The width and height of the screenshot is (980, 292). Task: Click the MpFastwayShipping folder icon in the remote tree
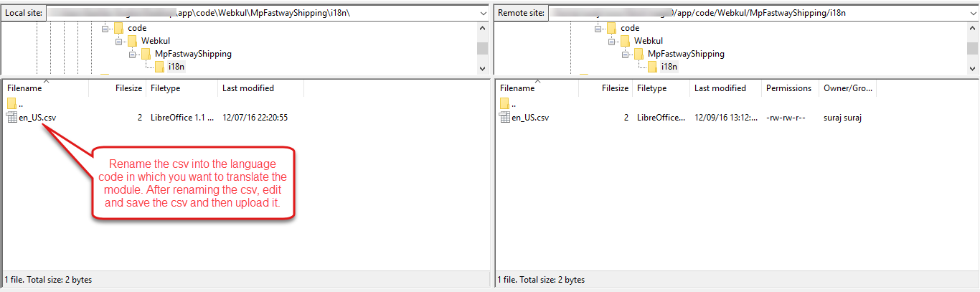point(639,54)
